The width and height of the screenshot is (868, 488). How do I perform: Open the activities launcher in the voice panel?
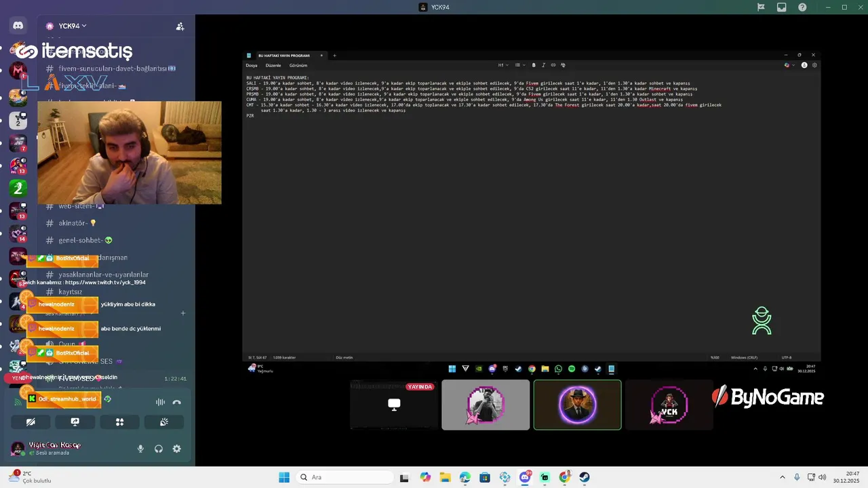[x=119, y=422]
